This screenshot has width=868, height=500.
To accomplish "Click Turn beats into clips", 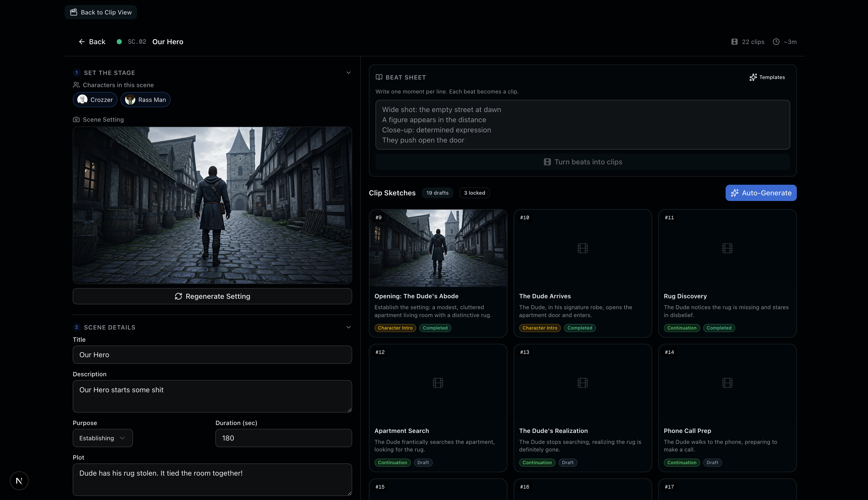I will pos(583,162).
